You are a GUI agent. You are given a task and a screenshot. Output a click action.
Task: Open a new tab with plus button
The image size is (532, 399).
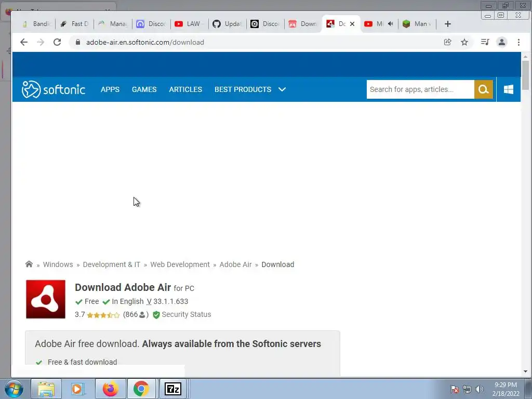point(447,24)
